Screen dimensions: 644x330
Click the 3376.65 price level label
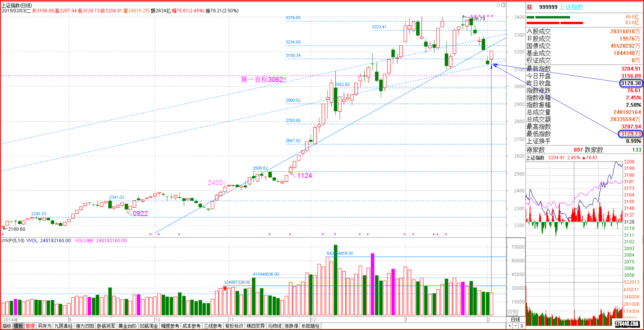tap(293, 18)
